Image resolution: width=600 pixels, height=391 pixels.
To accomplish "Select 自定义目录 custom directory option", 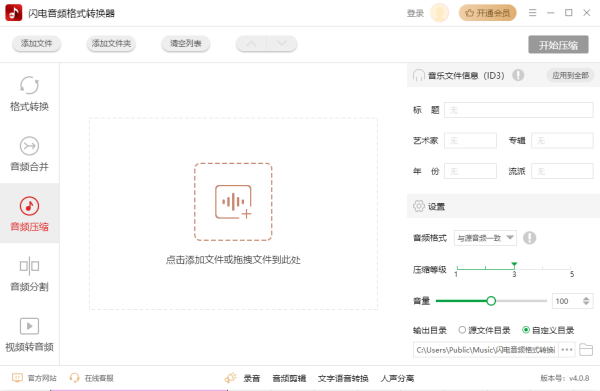I will (x=548, y=330).
